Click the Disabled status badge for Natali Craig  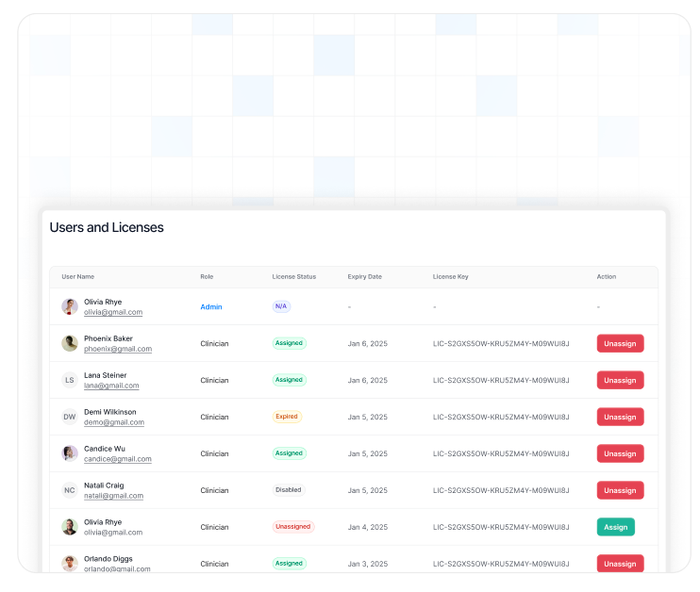click(x=289, y=490)
